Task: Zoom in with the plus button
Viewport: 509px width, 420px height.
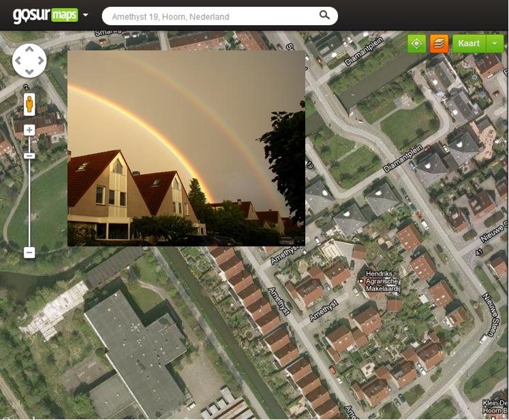Action: [x=29, y=130]
